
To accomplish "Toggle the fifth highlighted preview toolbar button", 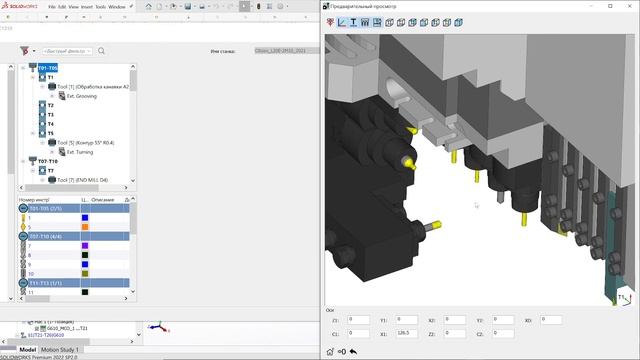I will point(377,22).
